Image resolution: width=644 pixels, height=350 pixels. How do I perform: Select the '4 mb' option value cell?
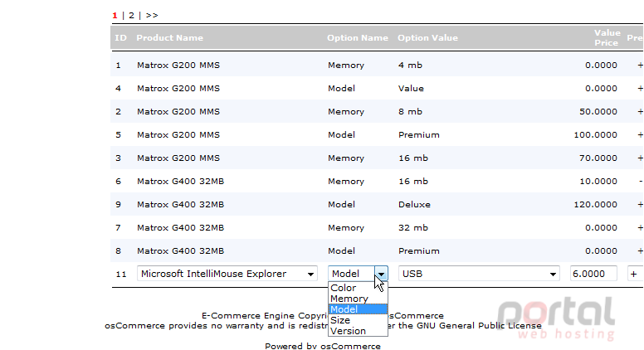(x=410, y=66)
